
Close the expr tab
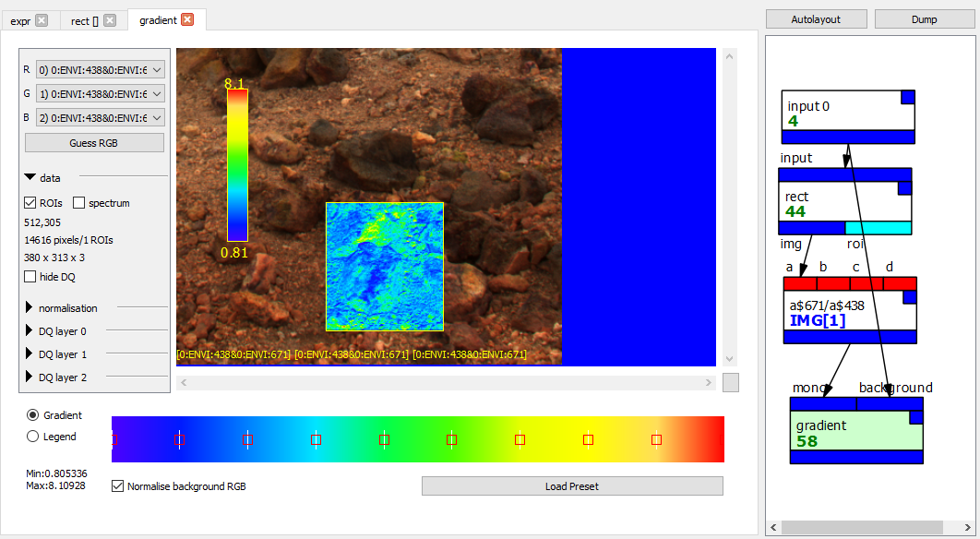click(x=42, y=20)
